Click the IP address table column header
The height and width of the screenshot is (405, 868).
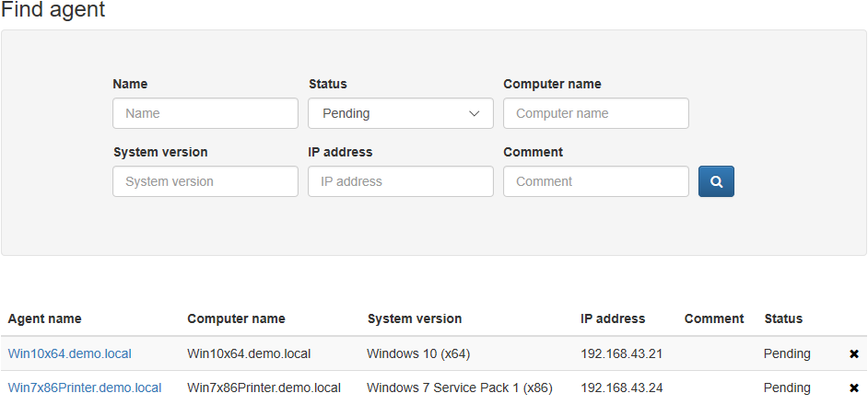(613, 318)
